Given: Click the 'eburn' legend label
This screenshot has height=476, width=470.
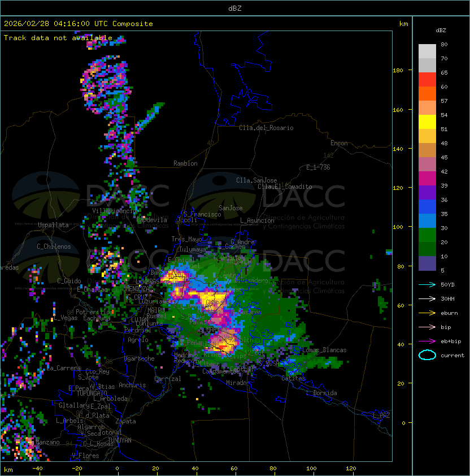Looking at the screenshot, I should tap(449, 313).
